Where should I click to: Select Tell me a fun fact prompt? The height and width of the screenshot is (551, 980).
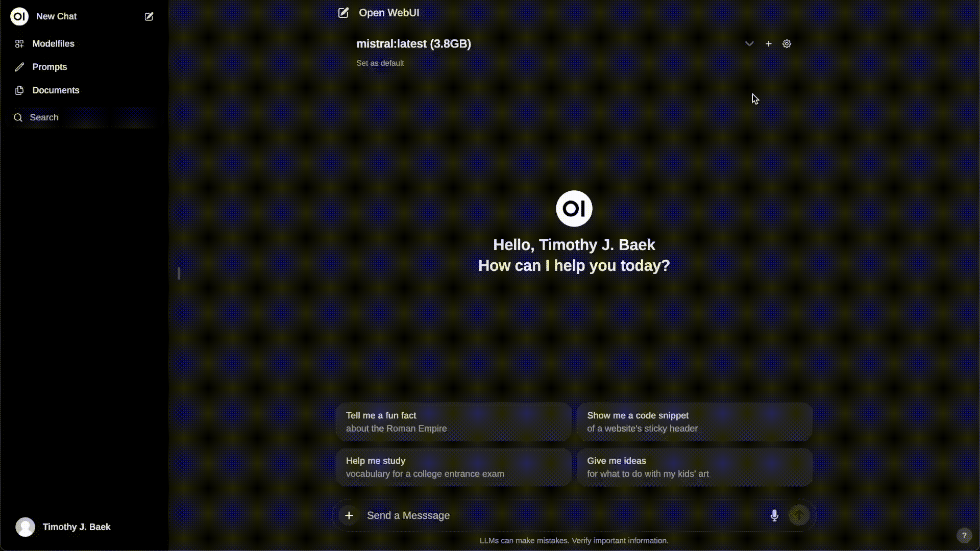click(x=454, y=422)
